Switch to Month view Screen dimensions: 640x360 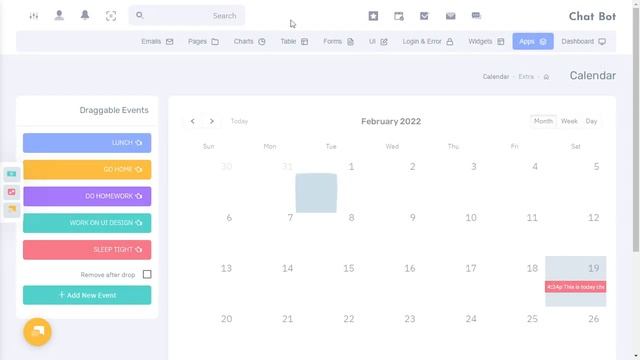(543, 121)
